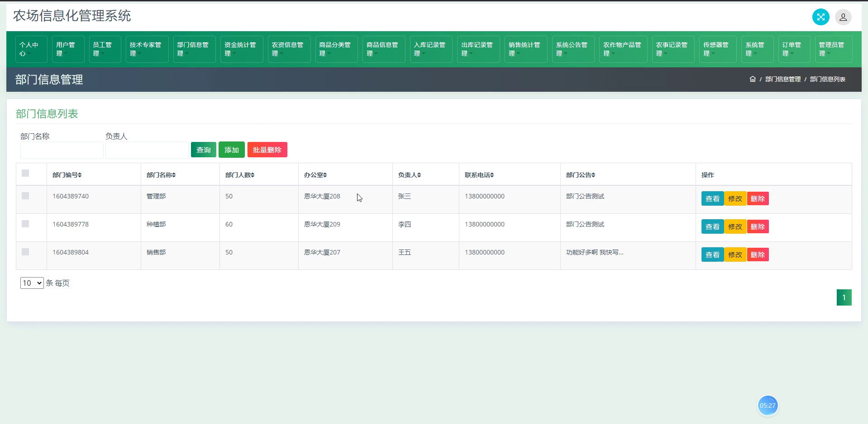Delete the 种植部 row with 删除
Image resolution: width=868 pixels, height=424 pixels.
(758, 226)
